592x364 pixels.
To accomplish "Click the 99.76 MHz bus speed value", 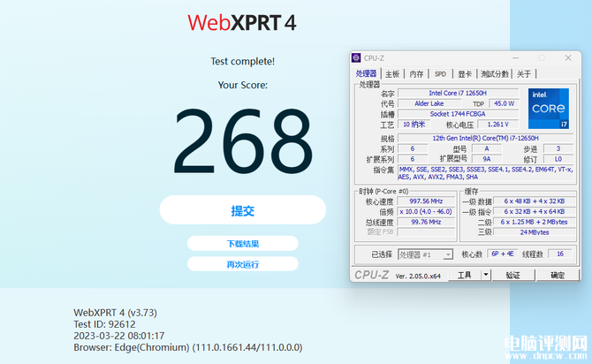I will 426,222.
